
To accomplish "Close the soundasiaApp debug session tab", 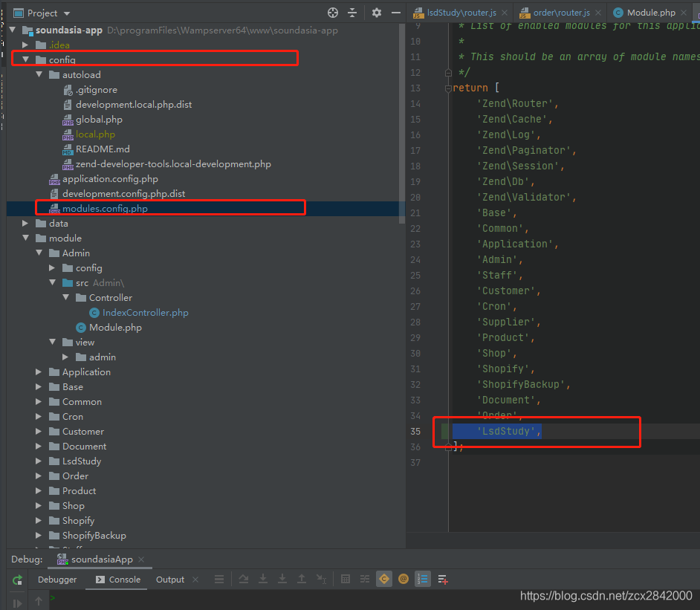I will (x=141, y=559).
